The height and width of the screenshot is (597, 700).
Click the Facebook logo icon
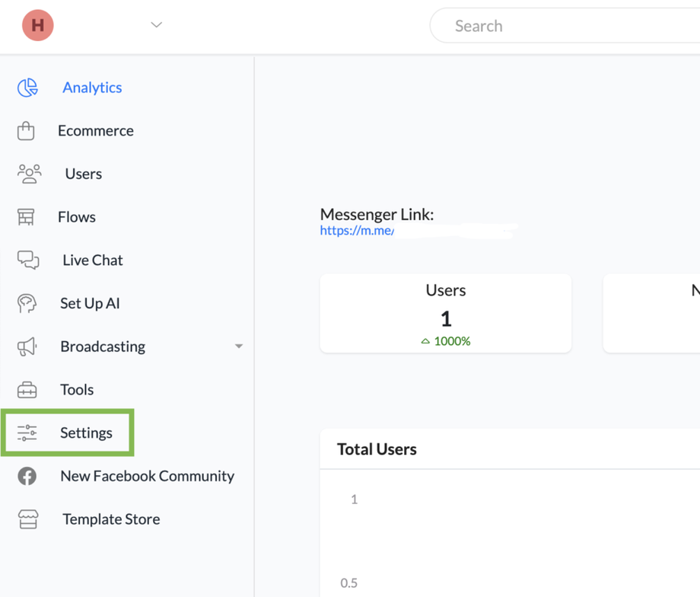pos(27,476)
